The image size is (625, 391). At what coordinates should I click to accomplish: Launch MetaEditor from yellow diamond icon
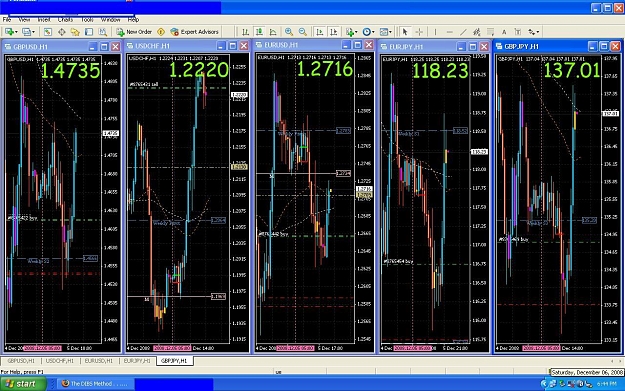161,32
